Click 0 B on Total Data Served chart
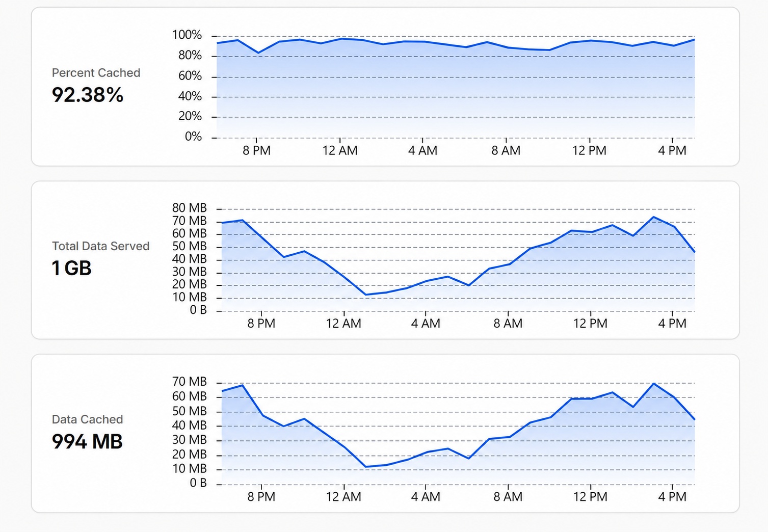Screen dimensions: 768x532 pyautogui.click(x=198, y=310)
